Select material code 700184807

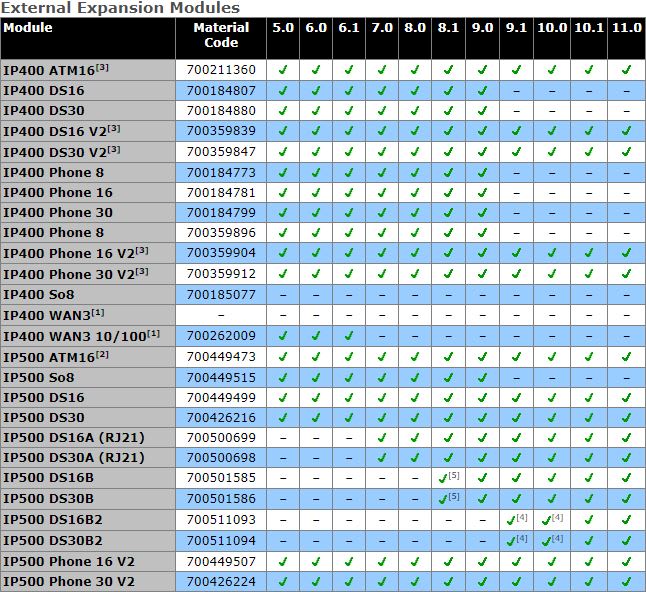coord(221,90)
